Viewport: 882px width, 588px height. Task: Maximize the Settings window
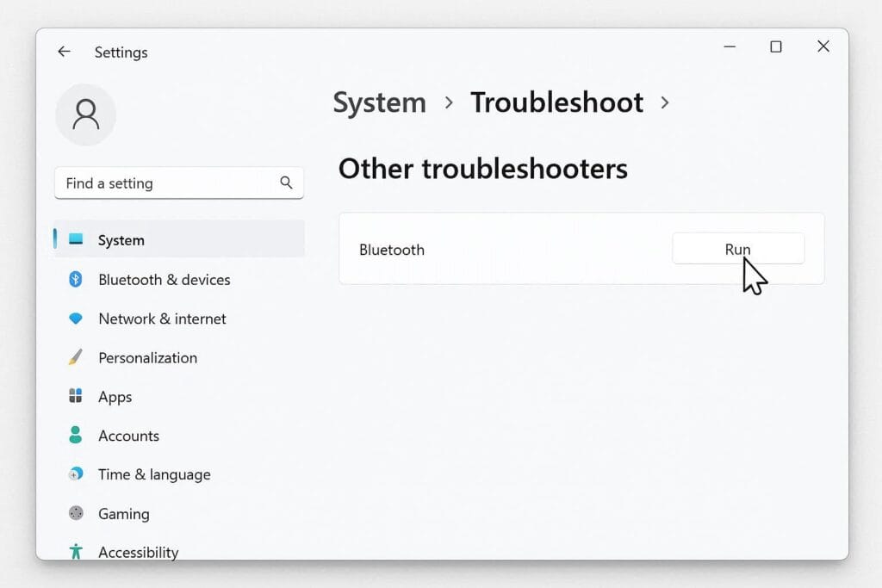[x=775, y=46]
